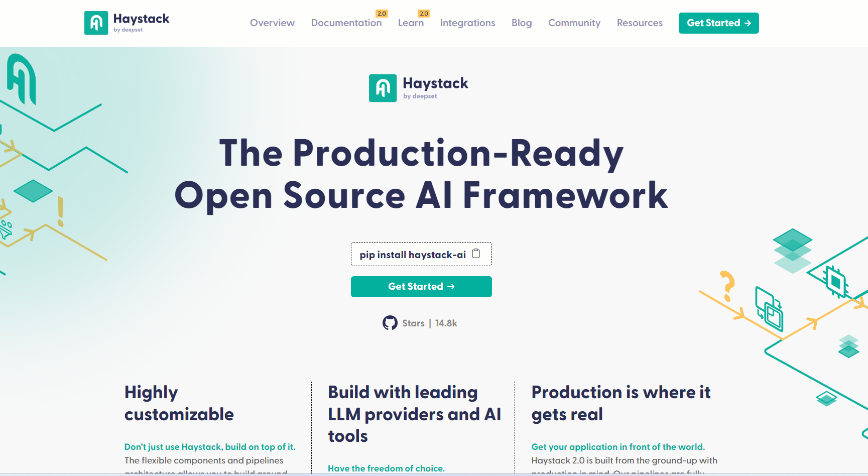
Task: Click the GitHub octocat icon near Stars
Action: click(390, 322)
